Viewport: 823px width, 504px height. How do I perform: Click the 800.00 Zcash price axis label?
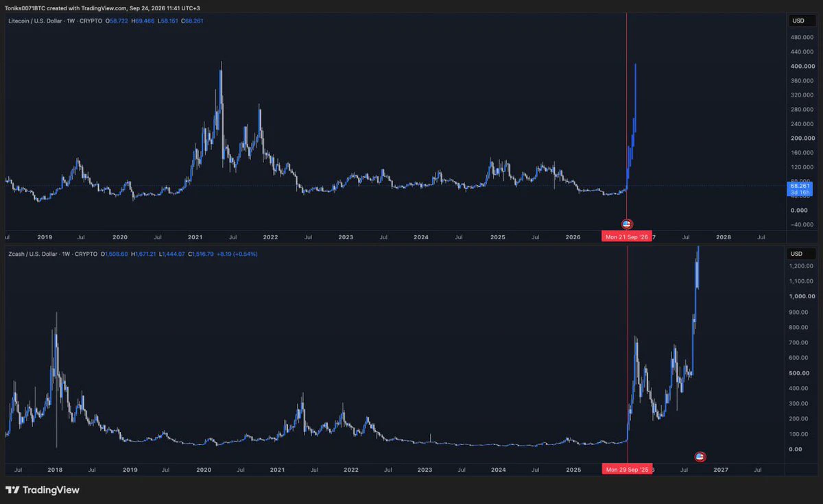point(799,327)
